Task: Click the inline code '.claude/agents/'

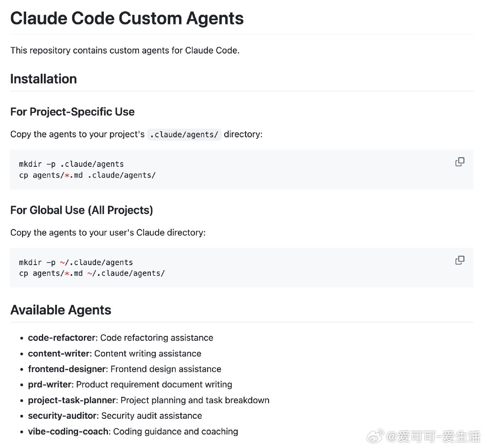Action: pos(184,135)
